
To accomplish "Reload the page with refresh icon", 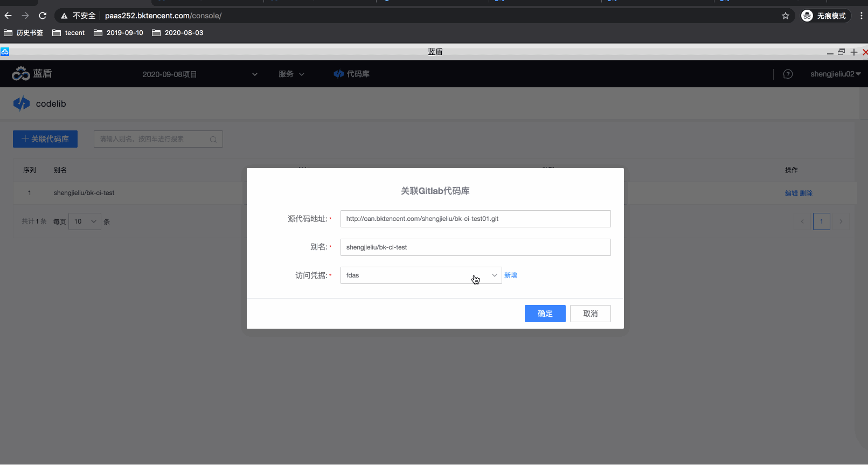I will (x=43, y=16).
